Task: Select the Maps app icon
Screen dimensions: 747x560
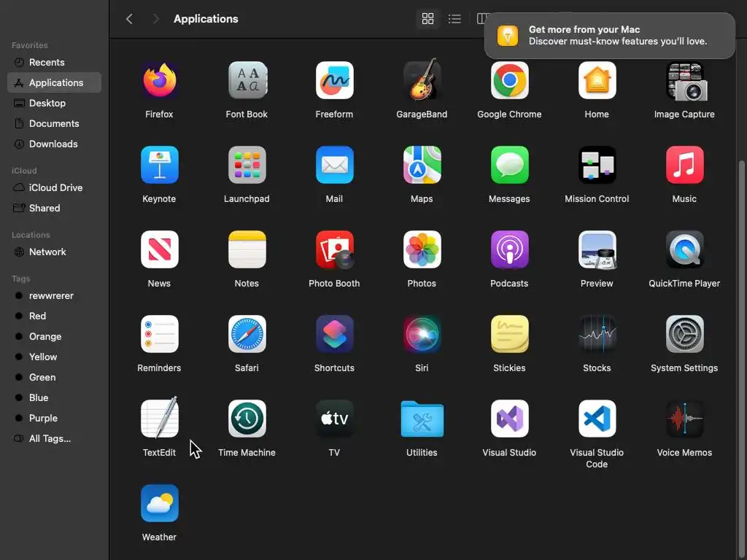Action: 422,165
